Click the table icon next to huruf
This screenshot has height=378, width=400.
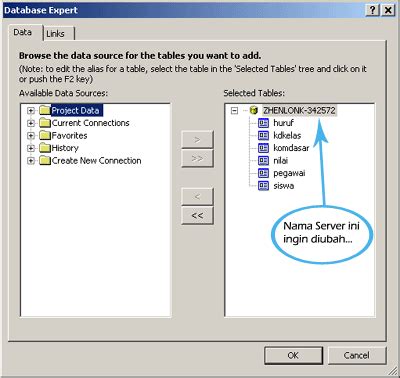(263, 123)
